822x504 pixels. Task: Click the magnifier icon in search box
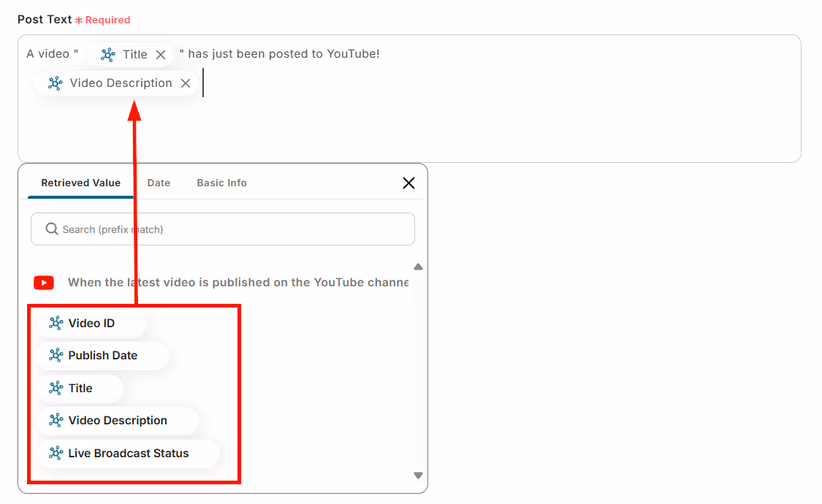[51, 229]
